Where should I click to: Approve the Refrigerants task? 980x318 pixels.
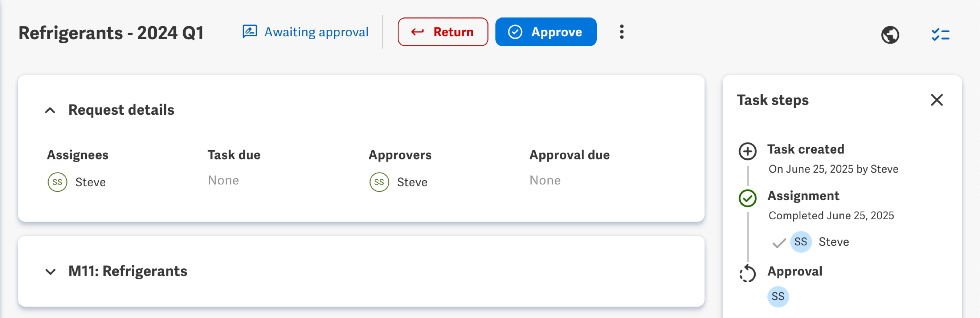click(546, 32)
